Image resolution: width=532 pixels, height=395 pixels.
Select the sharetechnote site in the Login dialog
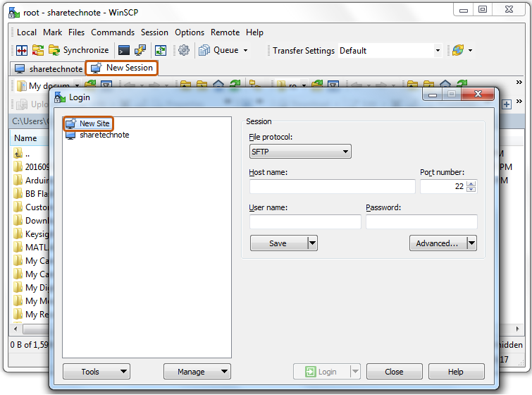click(98, 135)
